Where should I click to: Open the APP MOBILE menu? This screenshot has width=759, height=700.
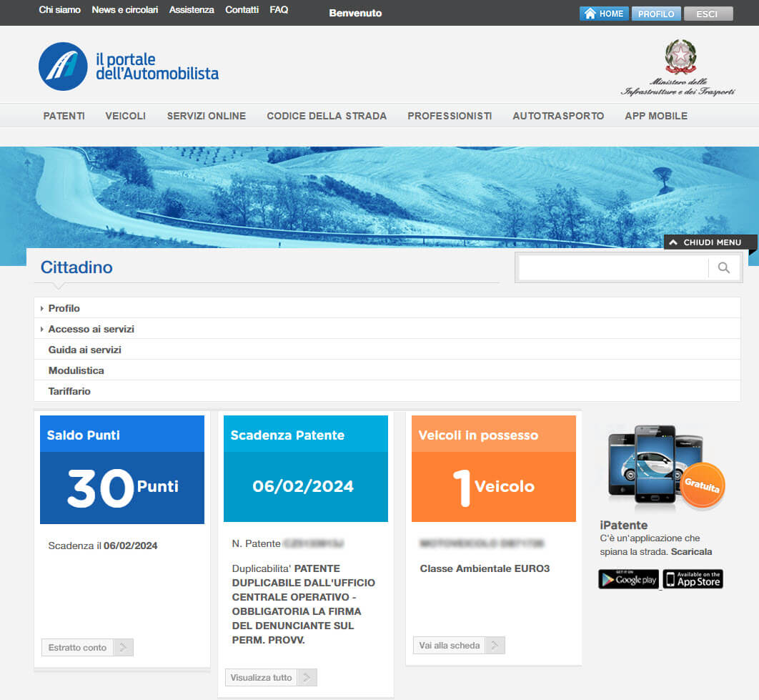pyautogui.click(x=656, y=116)
